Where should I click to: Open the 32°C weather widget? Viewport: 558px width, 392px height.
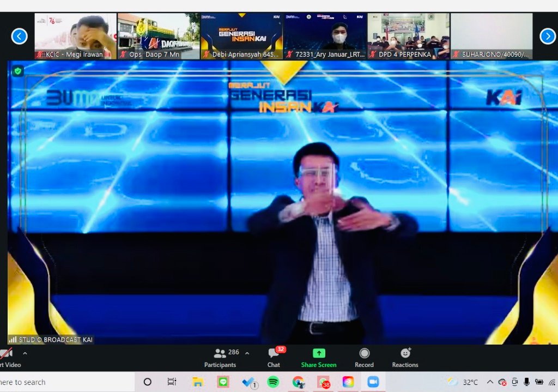(x=462, y=382)
